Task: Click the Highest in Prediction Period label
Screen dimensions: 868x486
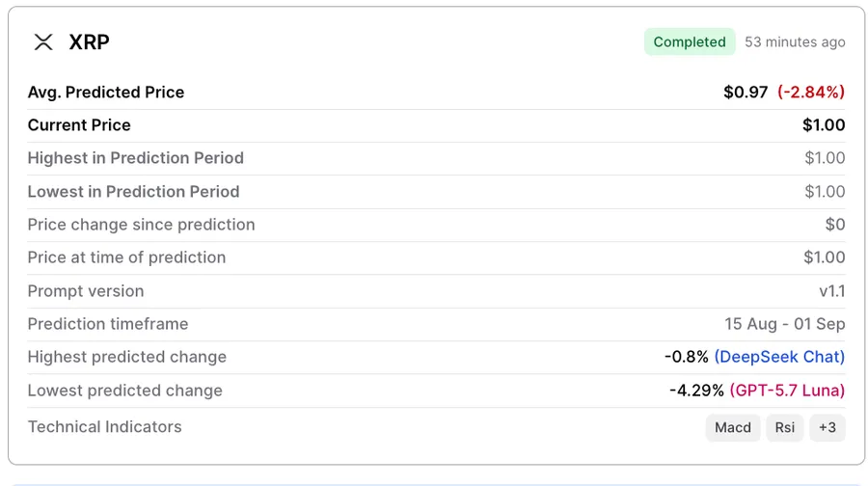Action: 136,158
